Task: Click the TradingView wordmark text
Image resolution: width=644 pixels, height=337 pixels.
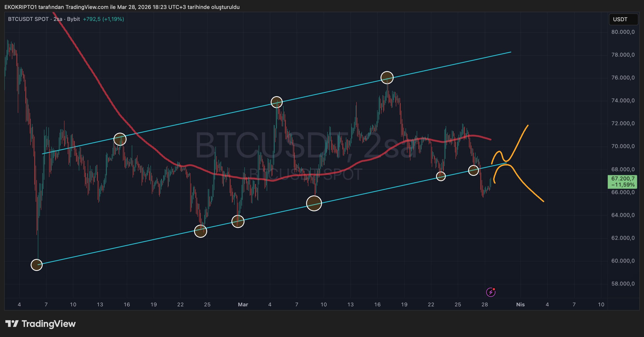Action: pyautogui.click(x=49, y=324)
